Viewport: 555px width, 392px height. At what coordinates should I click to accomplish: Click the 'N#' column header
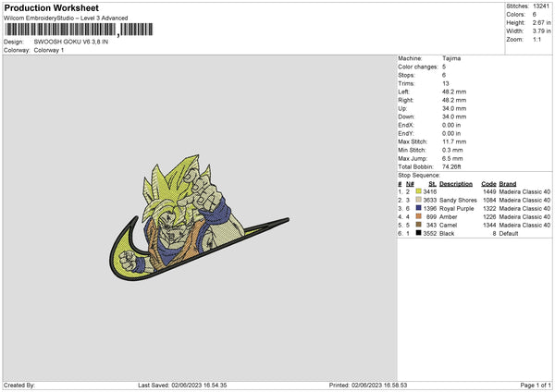(410, 184)
